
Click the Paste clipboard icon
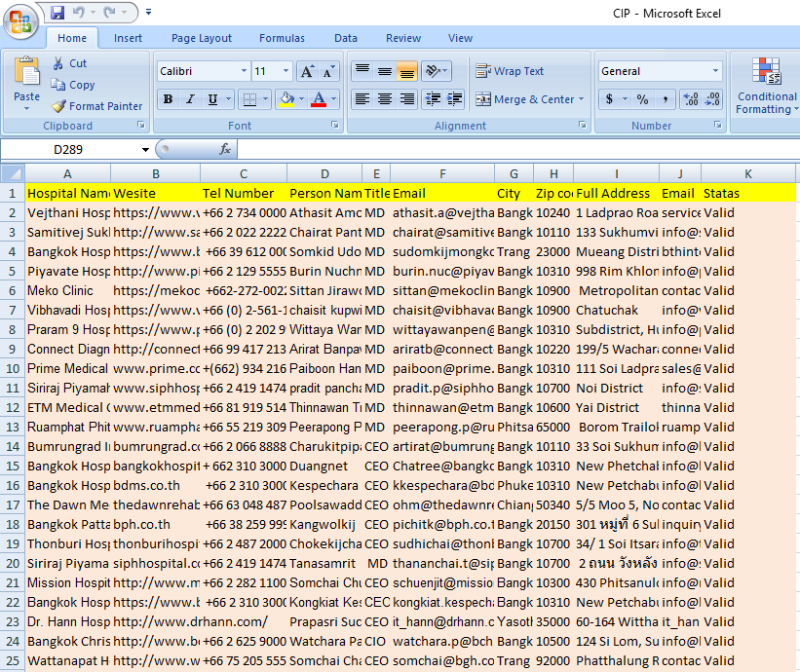(26, 74)
